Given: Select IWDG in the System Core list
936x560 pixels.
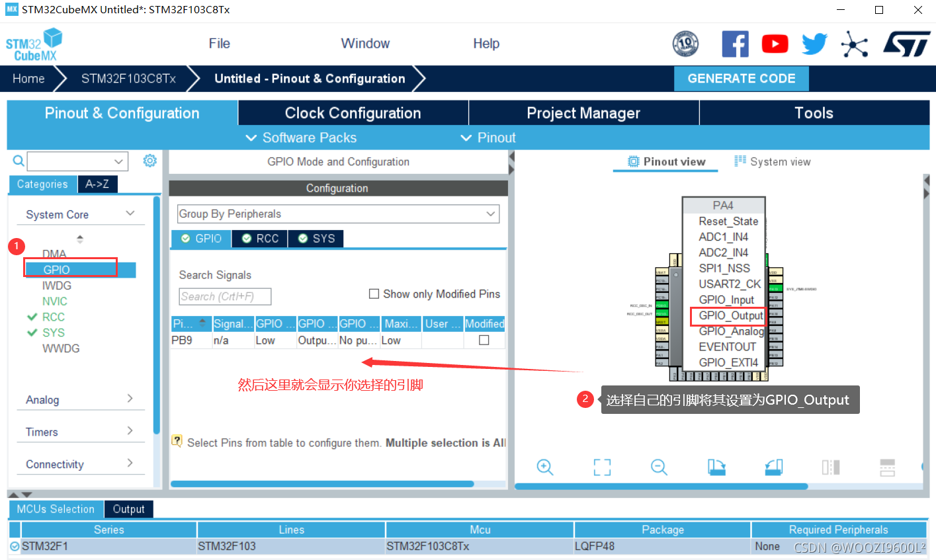Looking at the screenshot, I should coord(57,286).
